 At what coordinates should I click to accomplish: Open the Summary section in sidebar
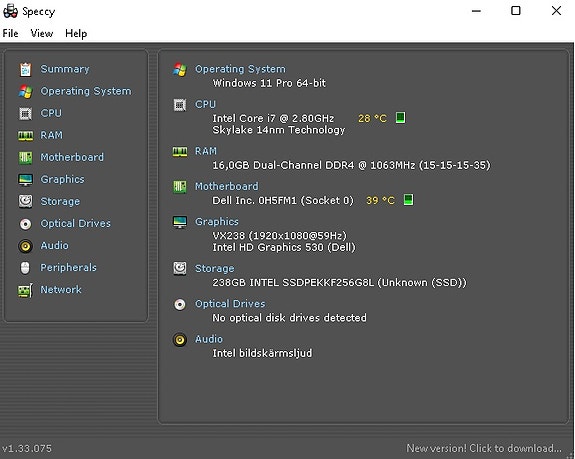point(65,69)
